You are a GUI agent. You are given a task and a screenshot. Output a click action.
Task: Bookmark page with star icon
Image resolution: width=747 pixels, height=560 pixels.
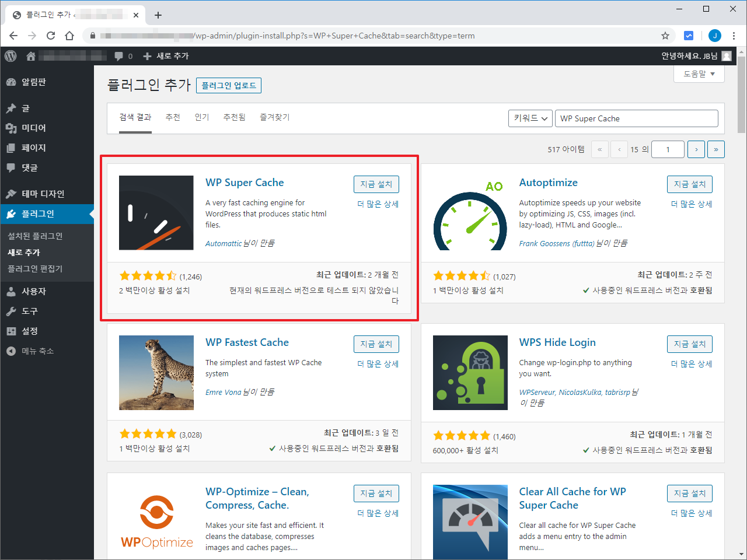point(665,36)
